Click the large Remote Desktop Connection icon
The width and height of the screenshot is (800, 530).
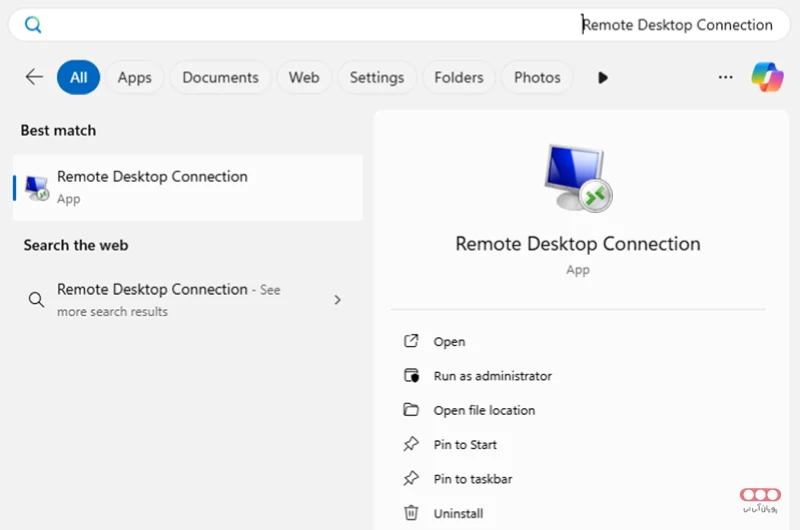click(x=578, y=179)
